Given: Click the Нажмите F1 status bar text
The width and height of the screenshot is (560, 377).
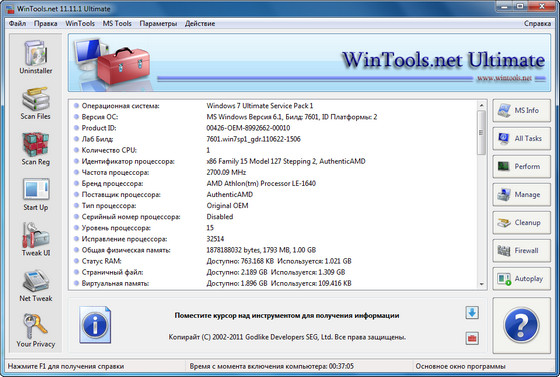Looking at the screenshot, I should coord(66,366).
